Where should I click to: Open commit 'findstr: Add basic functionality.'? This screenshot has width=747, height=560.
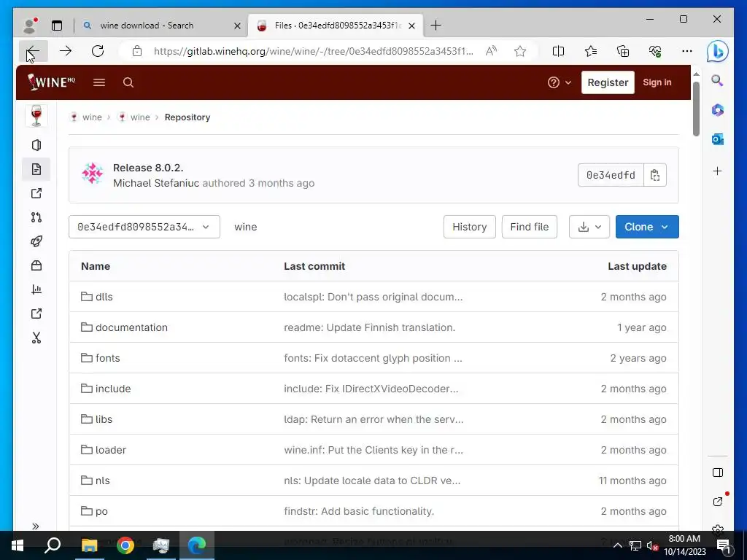359,511
